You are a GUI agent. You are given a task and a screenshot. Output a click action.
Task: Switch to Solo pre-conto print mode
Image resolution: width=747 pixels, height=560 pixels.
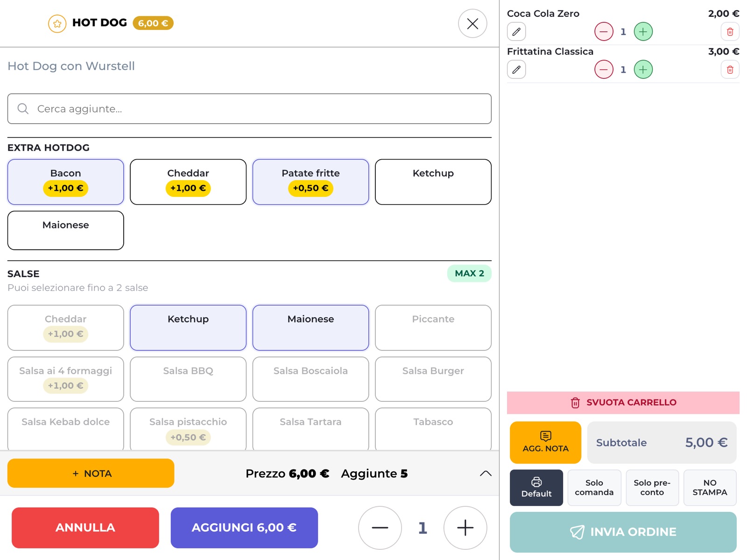pos(652,488)
